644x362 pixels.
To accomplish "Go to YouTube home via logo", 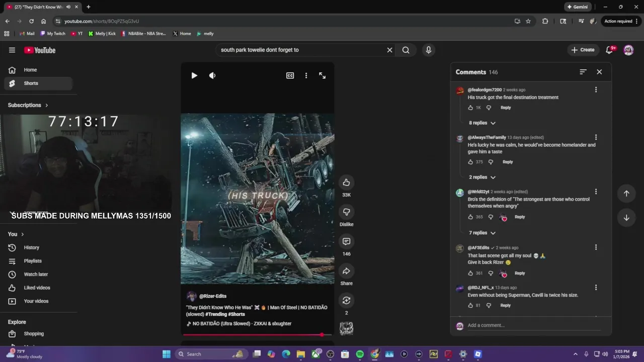I will 40,50.
